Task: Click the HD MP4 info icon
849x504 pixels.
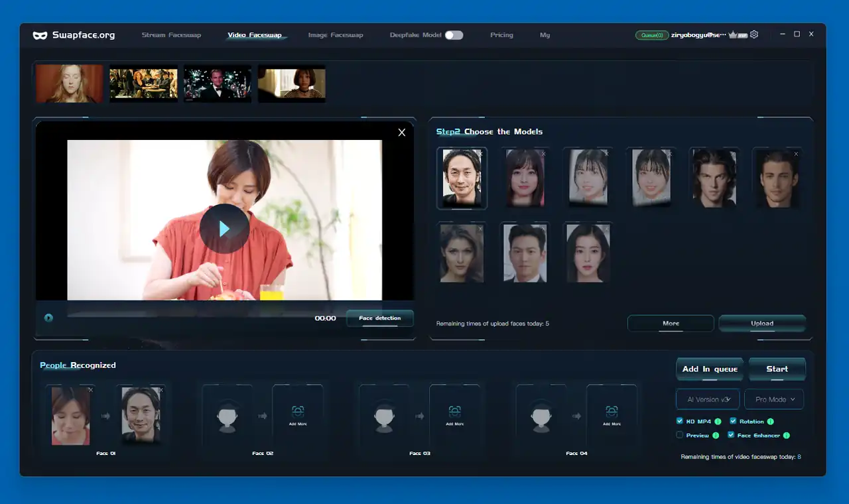Action: coord(718,422)
